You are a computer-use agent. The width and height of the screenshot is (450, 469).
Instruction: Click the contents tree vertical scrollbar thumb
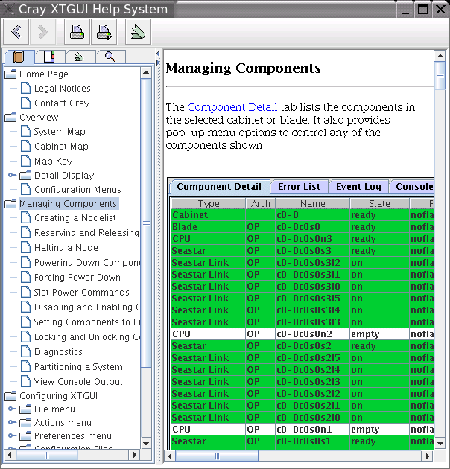[146, 223]
